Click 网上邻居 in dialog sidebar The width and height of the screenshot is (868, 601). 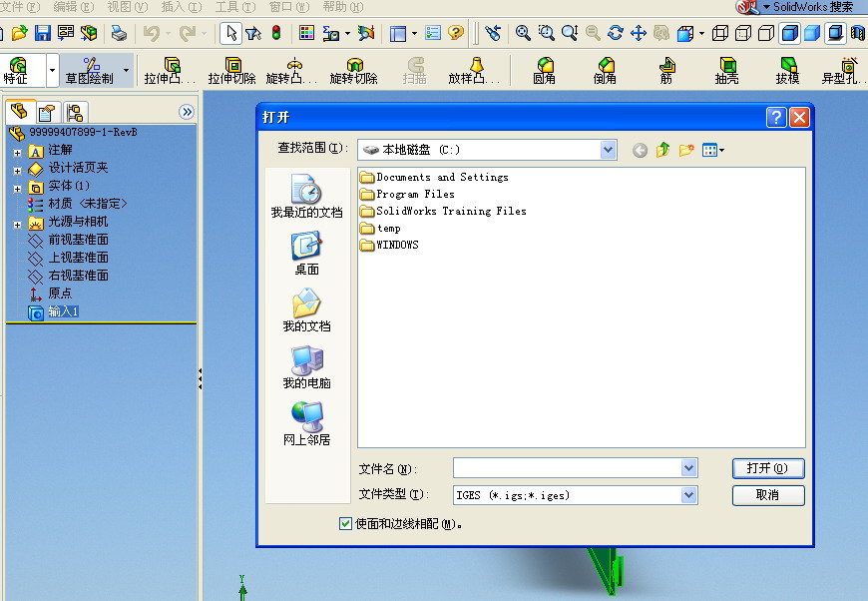(x=306, y=424)
